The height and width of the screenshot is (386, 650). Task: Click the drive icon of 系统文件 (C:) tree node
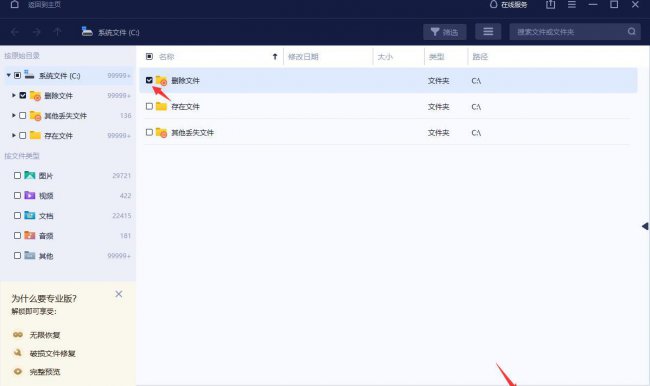[29, 75]
